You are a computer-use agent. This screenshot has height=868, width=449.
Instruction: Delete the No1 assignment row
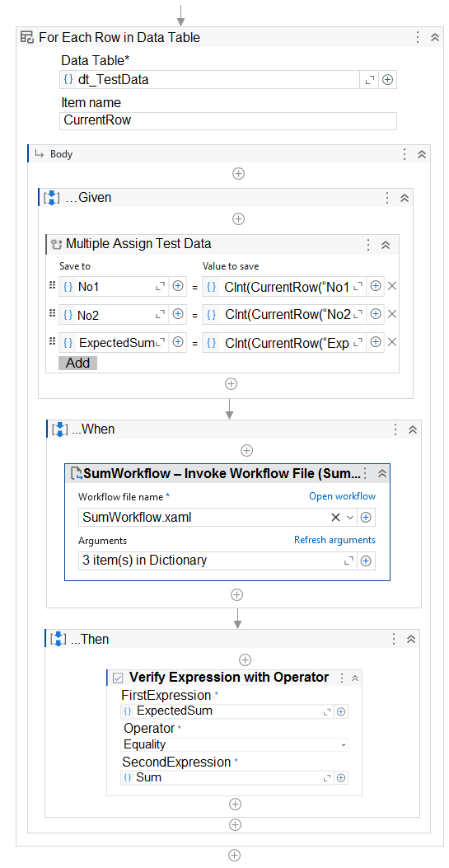(392, 286)
